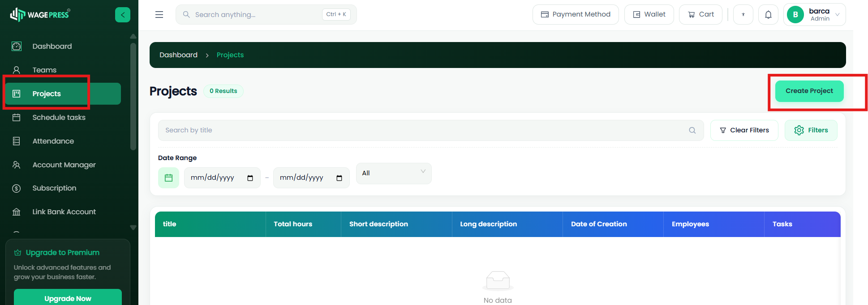This screenshot has width=868, height=305.
Task: Click the Link Bank Account bank icon
Action: (17, 212)
